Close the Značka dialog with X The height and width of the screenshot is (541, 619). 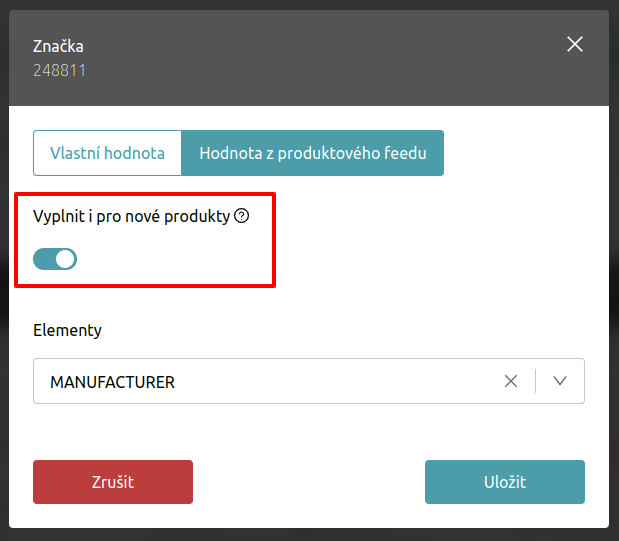(x=574, y=44)
